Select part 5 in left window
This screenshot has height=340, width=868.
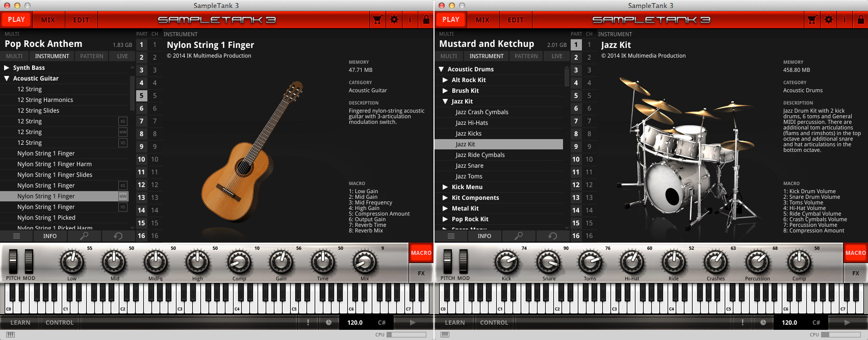pos(142,95)
